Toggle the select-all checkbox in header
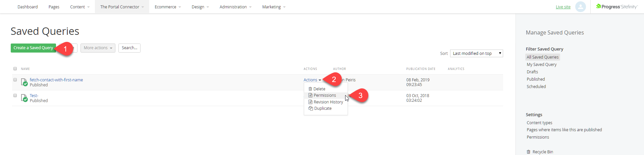644x155 pixels. click(15, 69)
